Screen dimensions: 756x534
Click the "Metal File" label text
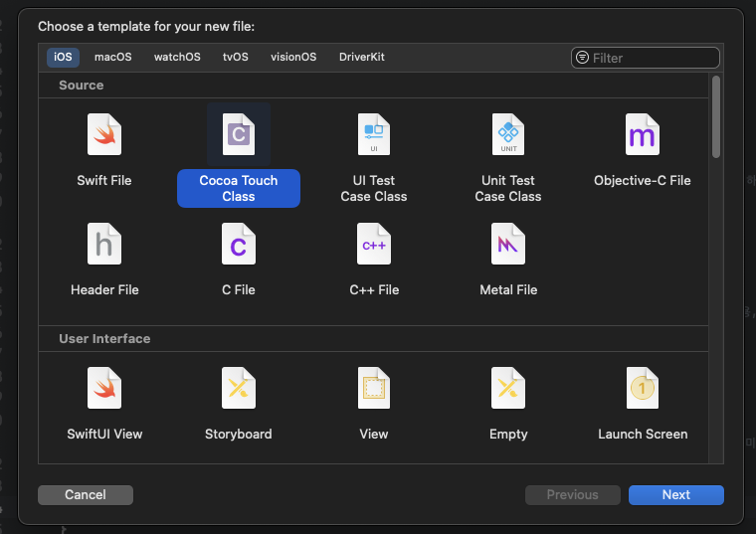point(508,289)
